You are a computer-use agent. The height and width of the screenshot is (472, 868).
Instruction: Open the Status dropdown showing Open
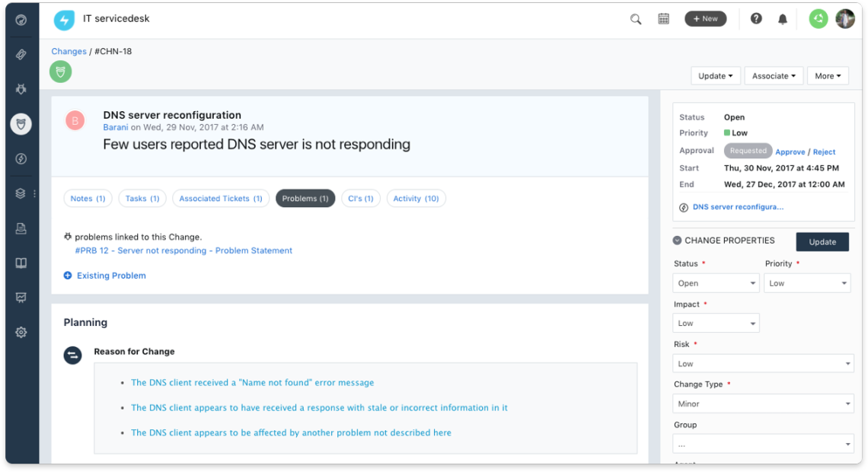pyautogui.click(x=716, y=282)
